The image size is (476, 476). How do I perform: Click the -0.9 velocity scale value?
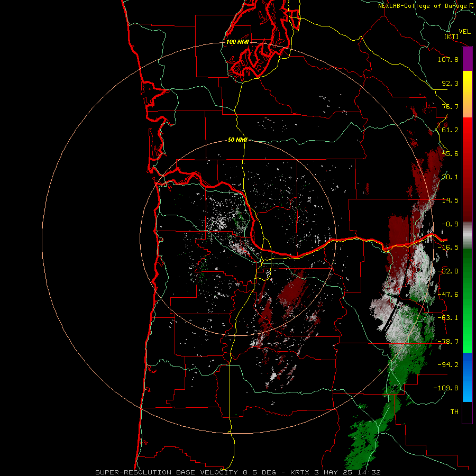tap(450, 224)
